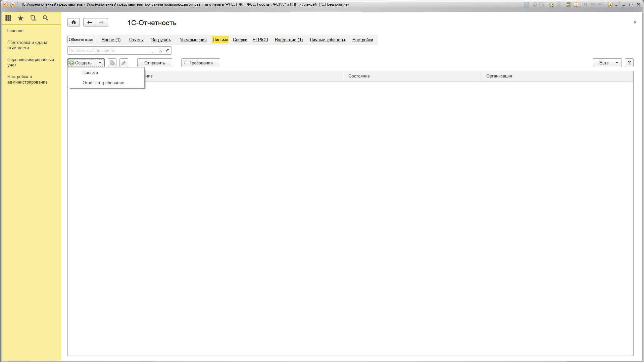Click edit pencil icon in toolbar
Viewport: 644px width, 362px height.
(124, 63)
